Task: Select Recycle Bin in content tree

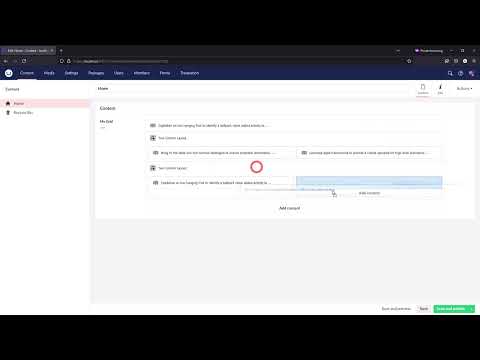Action: [x=23, y=113]
